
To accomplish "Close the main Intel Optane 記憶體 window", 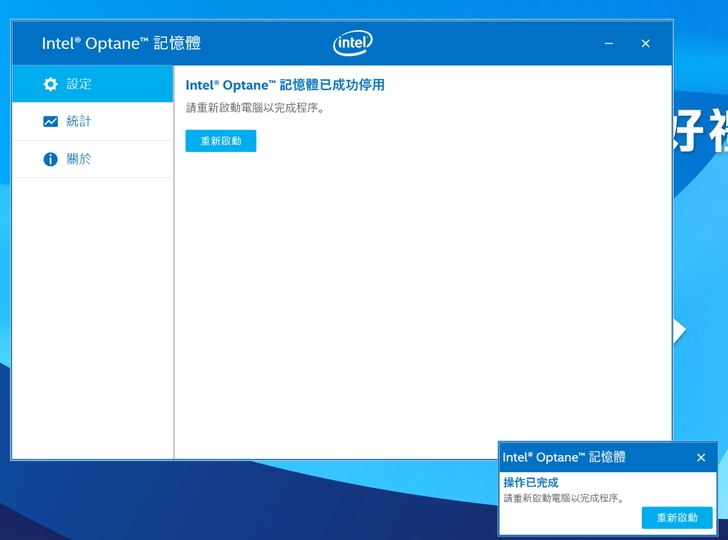I will 645,44.
